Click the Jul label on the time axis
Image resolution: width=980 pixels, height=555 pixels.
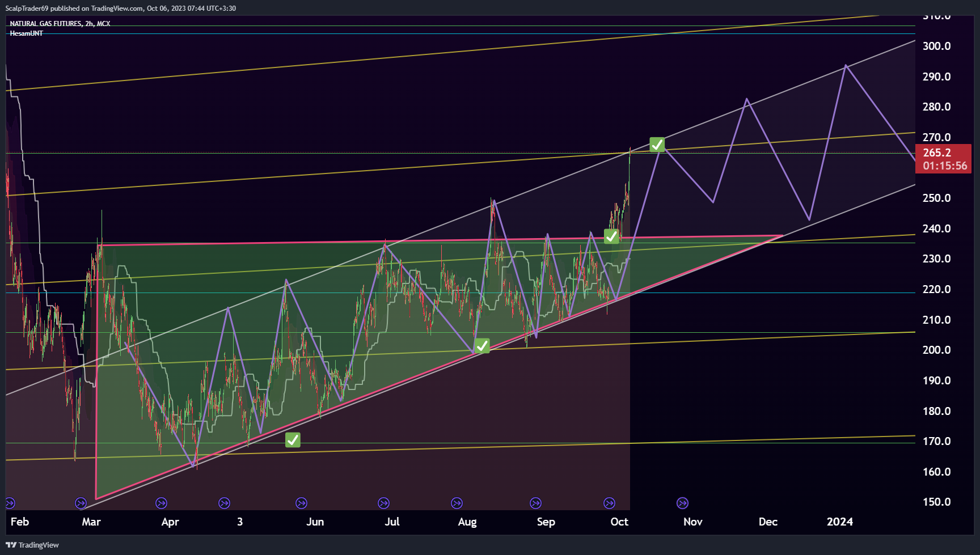[392, 522]
